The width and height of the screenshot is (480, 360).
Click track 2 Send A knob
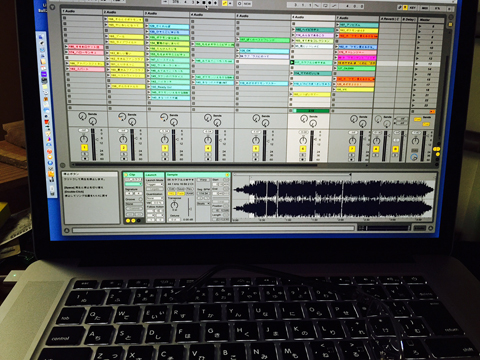pyautogui.click(x=122, y=116)
